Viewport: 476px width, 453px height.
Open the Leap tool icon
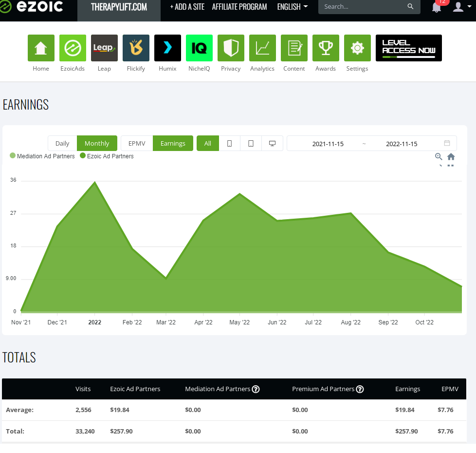104,48
